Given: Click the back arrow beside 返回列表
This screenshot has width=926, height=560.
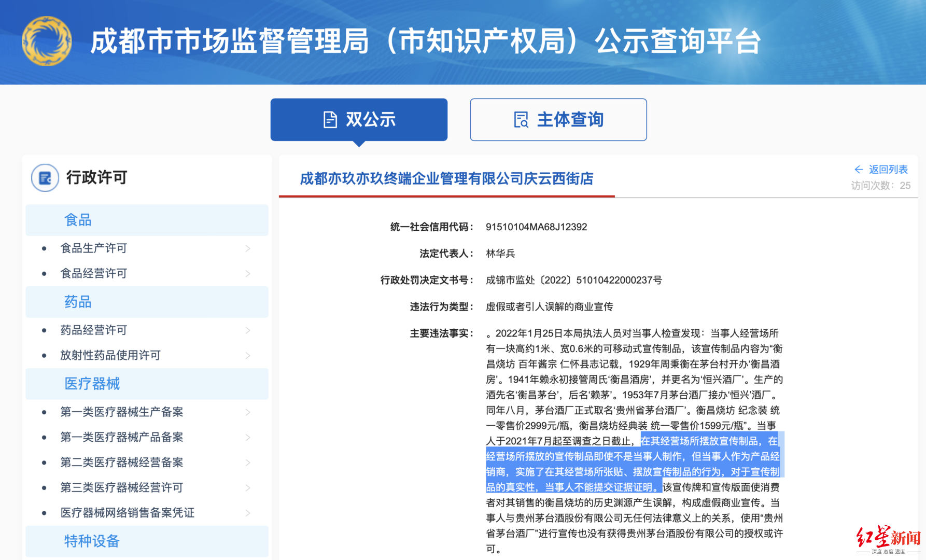Looking at the screenshot, I should click(858, 169).
